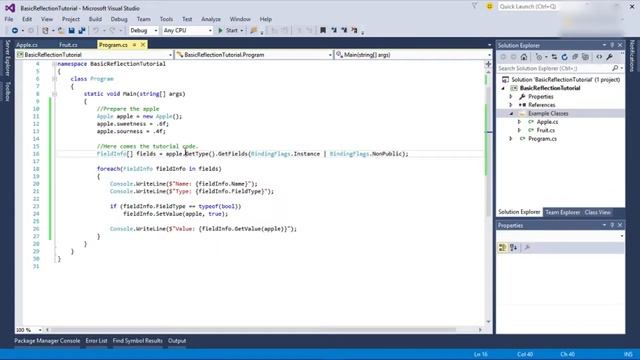Switch to the Apple.cs editor tab
The width and height of the screenshot is (640, 360).
click(x=27, y=45)
